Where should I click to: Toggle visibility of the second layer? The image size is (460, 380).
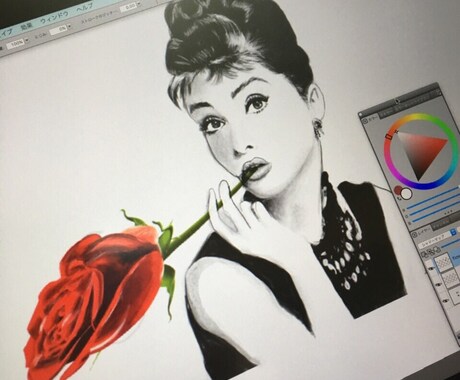point(438,284)
